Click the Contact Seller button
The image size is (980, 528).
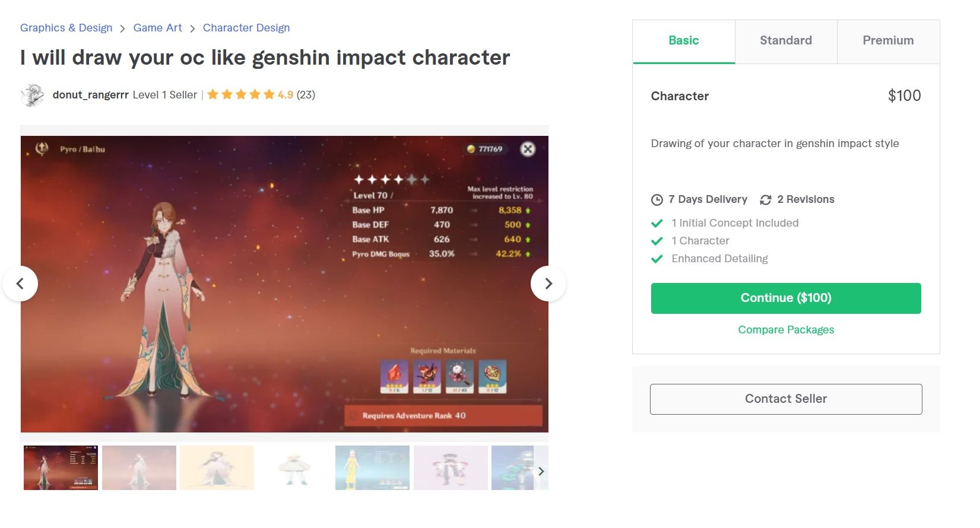coord(786,399)
